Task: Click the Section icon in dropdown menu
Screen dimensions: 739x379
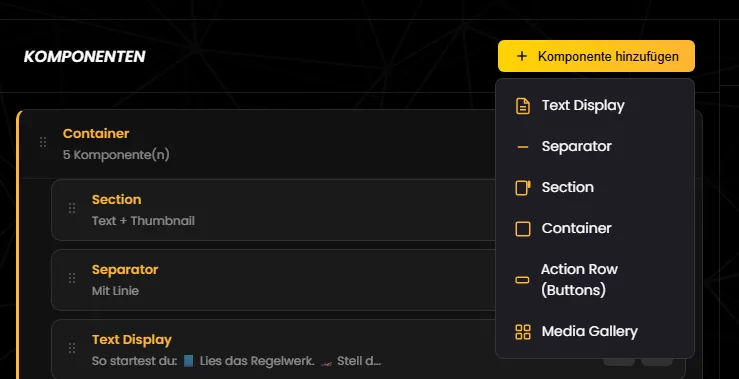Action: (523, 188)
